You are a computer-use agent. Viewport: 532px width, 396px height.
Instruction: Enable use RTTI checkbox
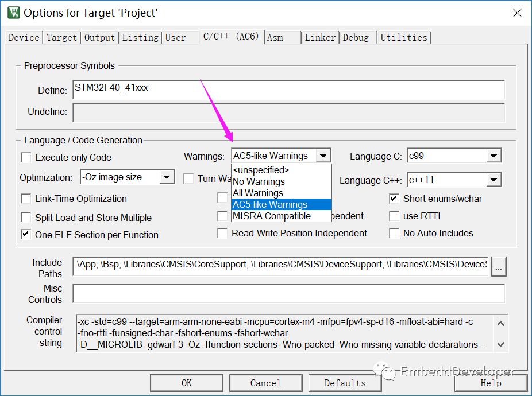click(394, 216)
